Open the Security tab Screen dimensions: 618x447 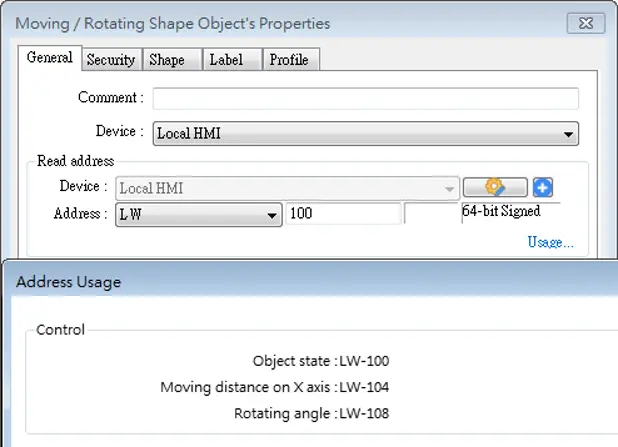point(111,60)
